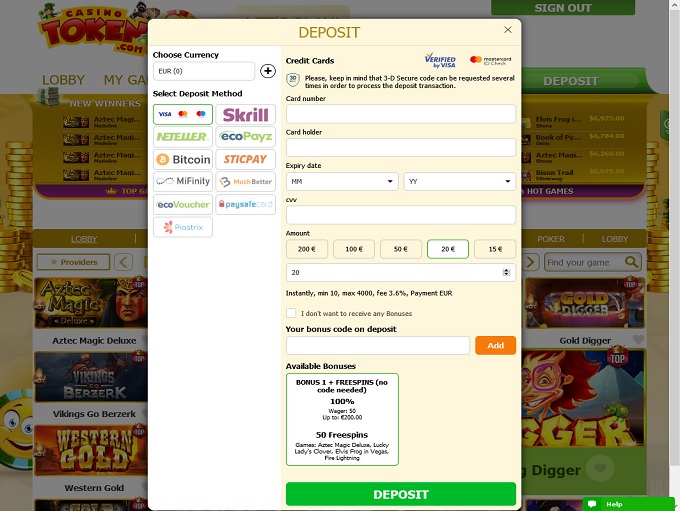The height and width of the screenshot is (511, 680).
Task: Increase amount using the spinner arrows
Action: [506, 270]
